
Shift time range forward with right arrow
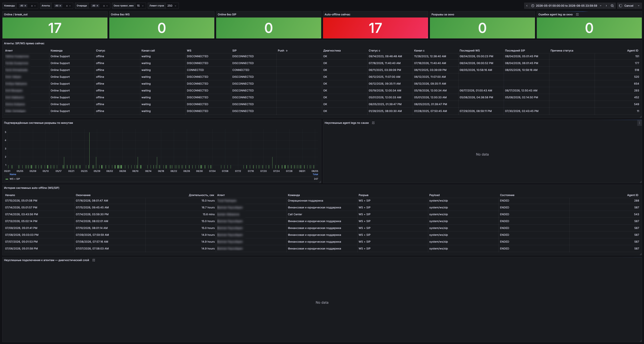click(x=606, y=6)
